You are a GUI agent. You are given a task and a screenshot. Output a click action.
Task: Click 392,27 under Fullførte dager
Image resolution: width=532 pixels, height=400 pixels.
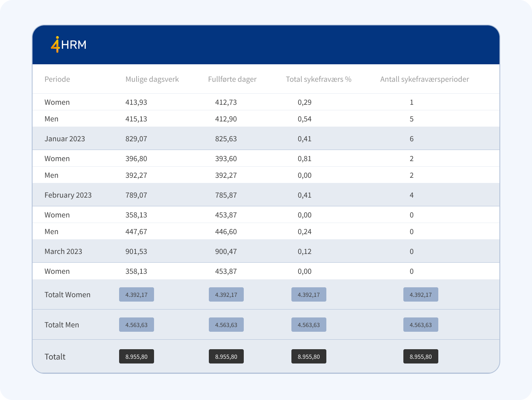(x=226, y=175)
